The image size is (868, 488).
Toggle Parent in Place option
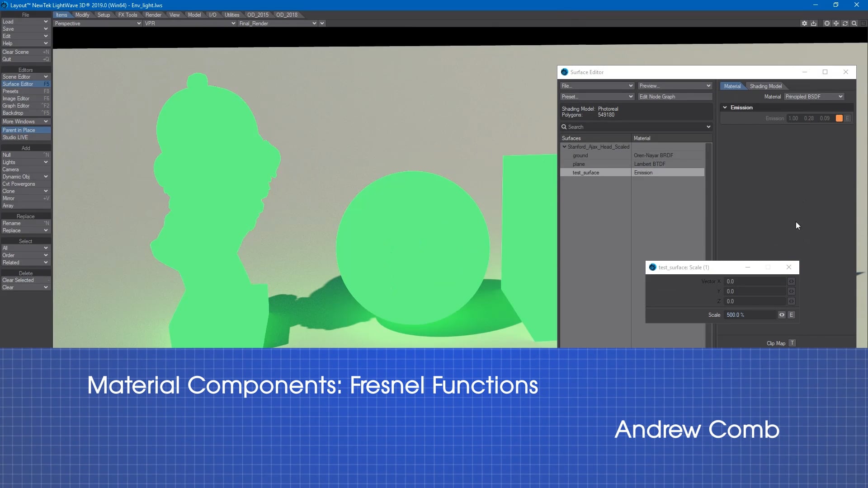point(26,130)
